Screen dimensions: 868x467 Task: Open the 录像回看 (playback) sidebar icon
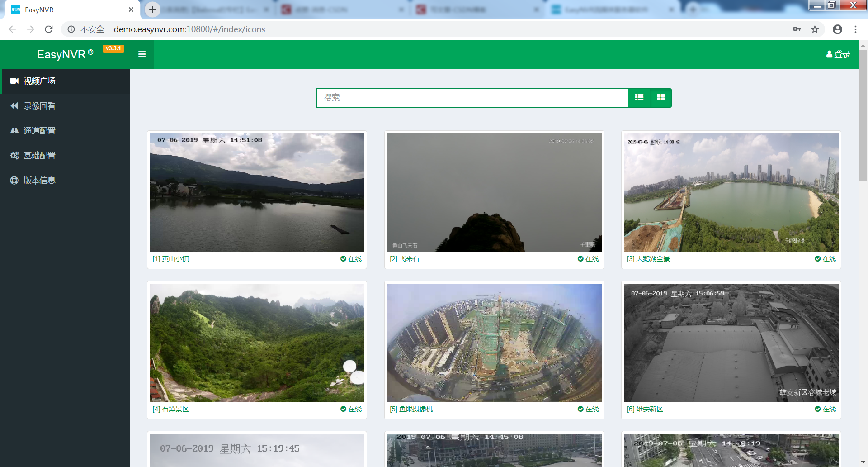(14, 105)
